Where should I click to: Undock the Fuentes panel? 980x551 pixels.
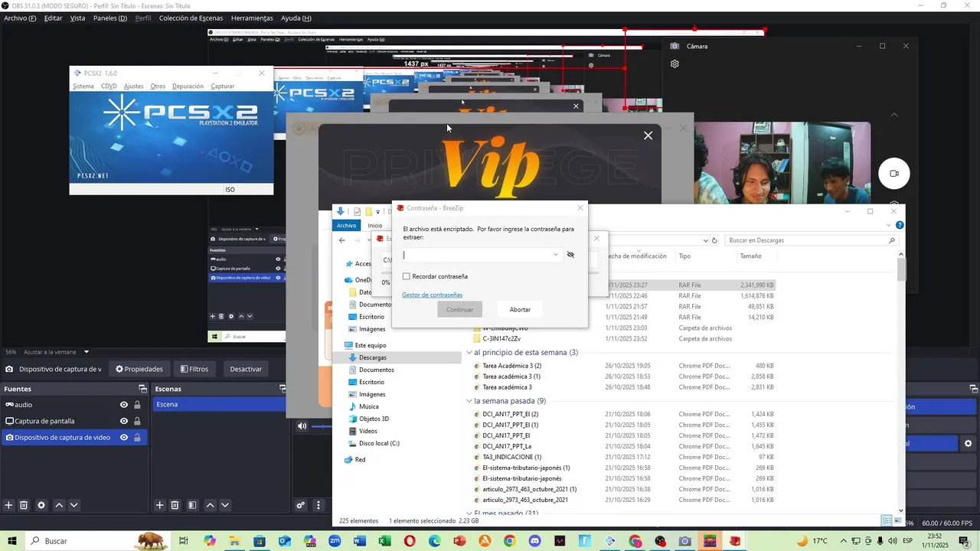tap(142, 389)
